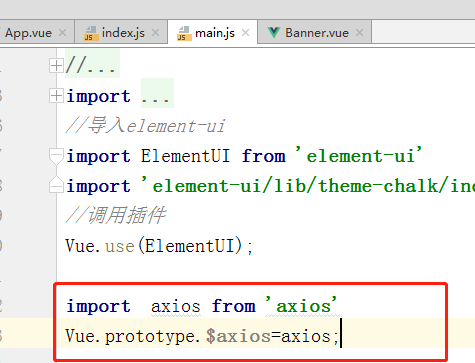The height and width of the screenshot is (363, 475).
Task: Click the 'axios' identifier after import
Action: coord(176,306)
